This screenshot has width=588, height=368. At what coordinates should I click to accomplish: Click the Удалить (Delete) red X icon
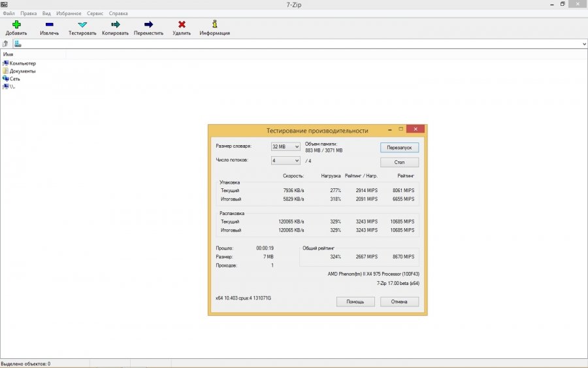[182, 24]
